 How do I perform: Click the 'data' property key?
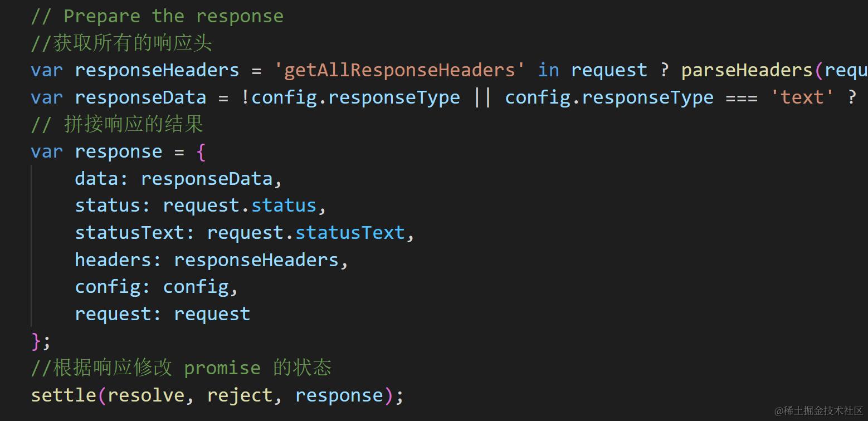(96, 179)
